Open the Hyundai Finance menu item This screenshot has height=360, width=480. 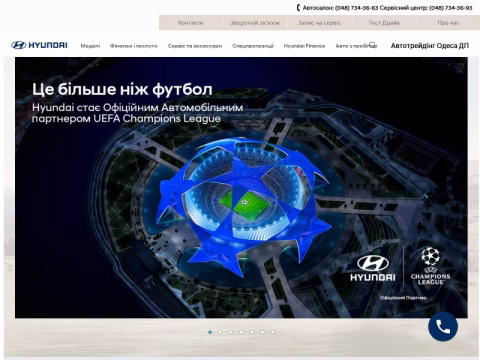pos(304,46)
